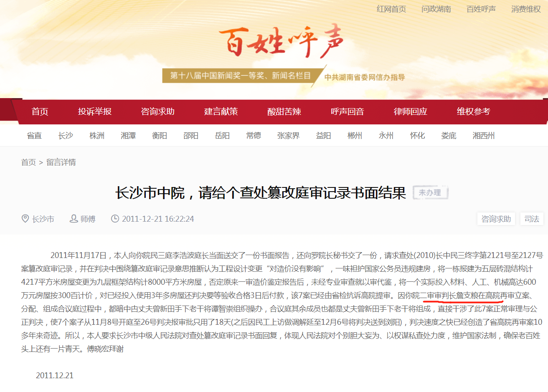Click the location pin icon beside 长沙市
This screenshot has height=392, width=548.
(x=25, y=219)
